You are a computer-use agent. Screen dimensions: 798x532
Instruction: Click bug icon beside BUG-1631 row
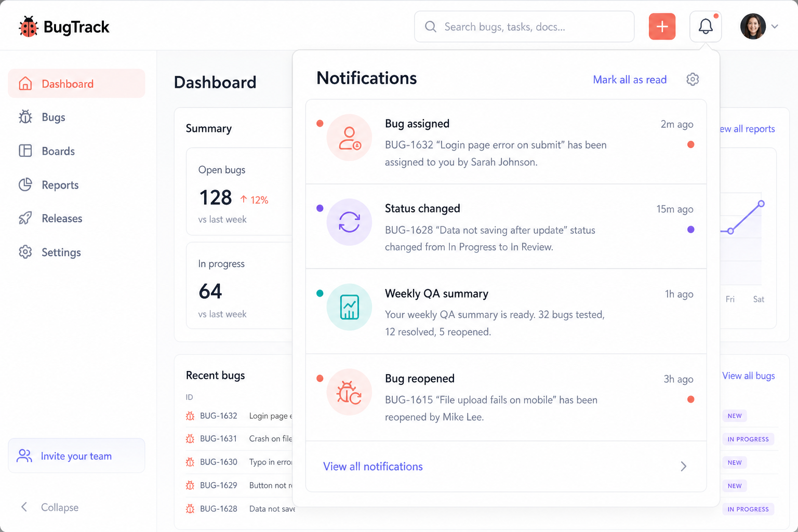tap(190, 438)
